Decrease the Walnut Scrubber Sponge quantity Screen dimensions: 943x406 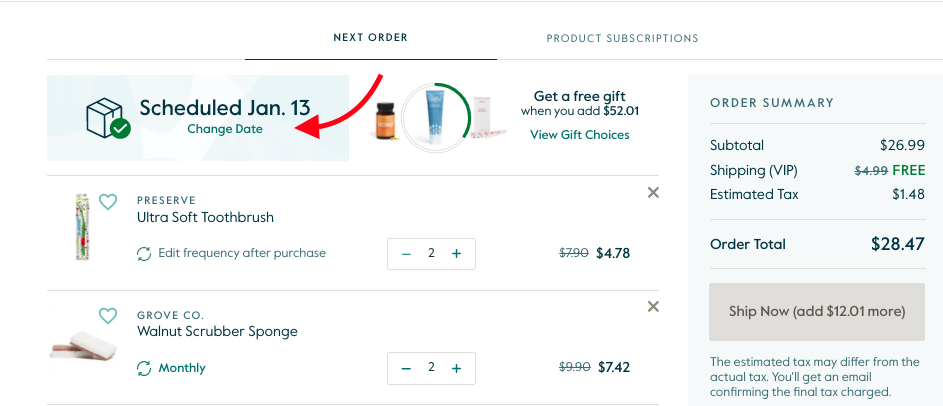(406, 368)
